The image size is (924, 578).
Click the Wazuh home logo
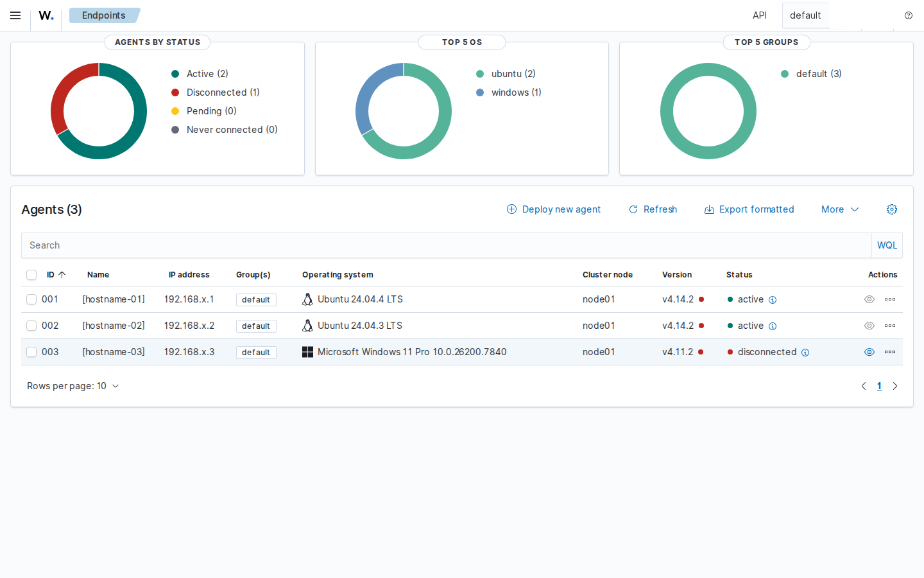(46, 15)
